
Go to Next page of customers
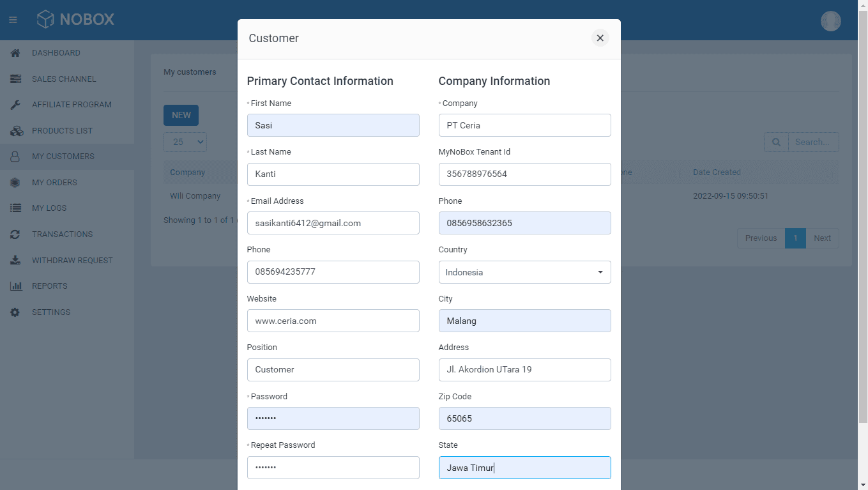tap(823, 238)
